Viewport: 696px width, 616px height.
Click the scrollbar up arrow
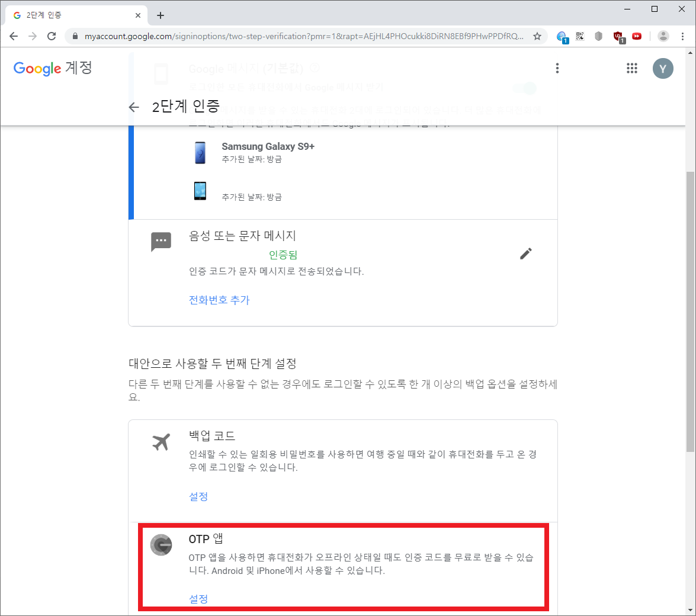690,52
